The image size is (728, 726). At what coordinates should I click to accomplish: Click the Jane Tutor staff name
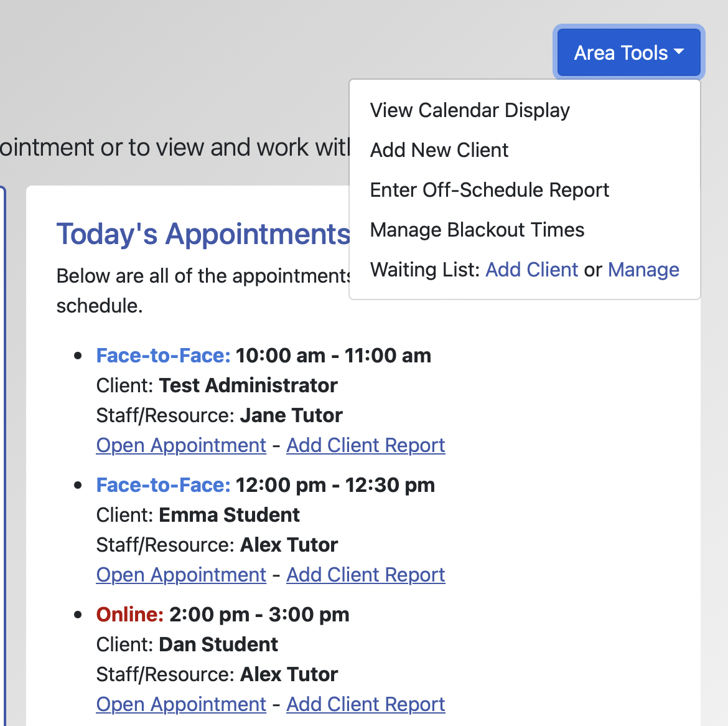click(291, 415)
